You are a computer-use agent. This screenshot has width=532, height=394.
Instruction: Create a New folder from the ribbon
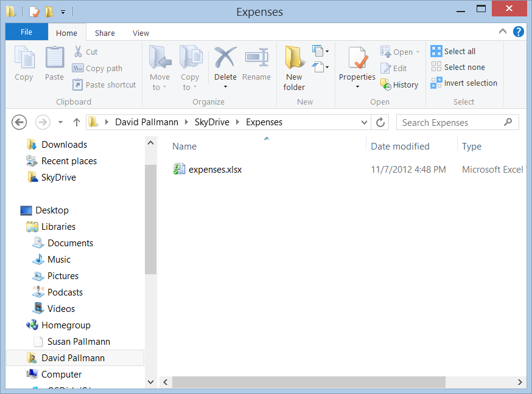coord(294,69)
